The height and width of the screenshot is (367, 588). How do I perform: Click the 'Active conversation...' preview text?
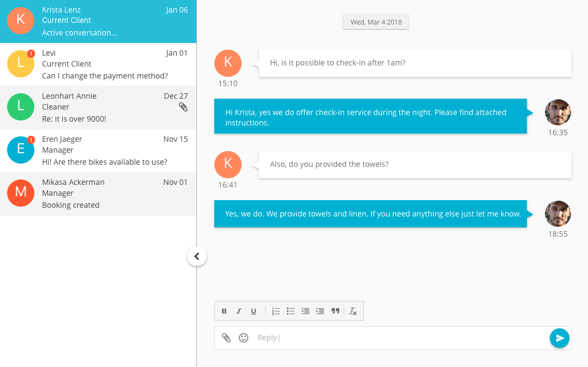(x=80, y=33)
